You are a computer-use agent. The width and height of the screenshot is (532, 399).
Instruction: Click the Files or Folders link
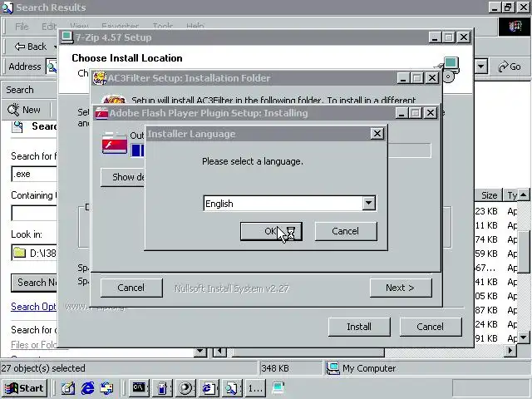click(x=33, y=345)
